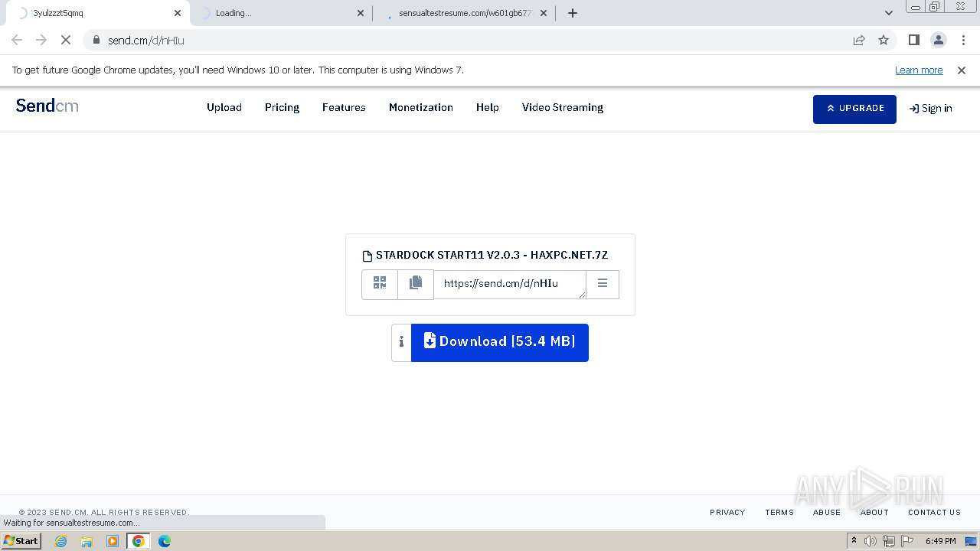The width and height of the screenshot is (980, 551).
Task: Close the sensualtestresume.com tab
Action: tap(544, 13)
